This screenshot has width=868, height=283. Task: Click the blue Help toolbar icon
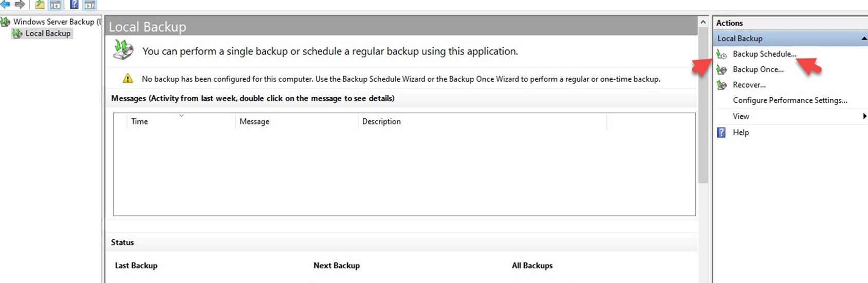point(74,5)
